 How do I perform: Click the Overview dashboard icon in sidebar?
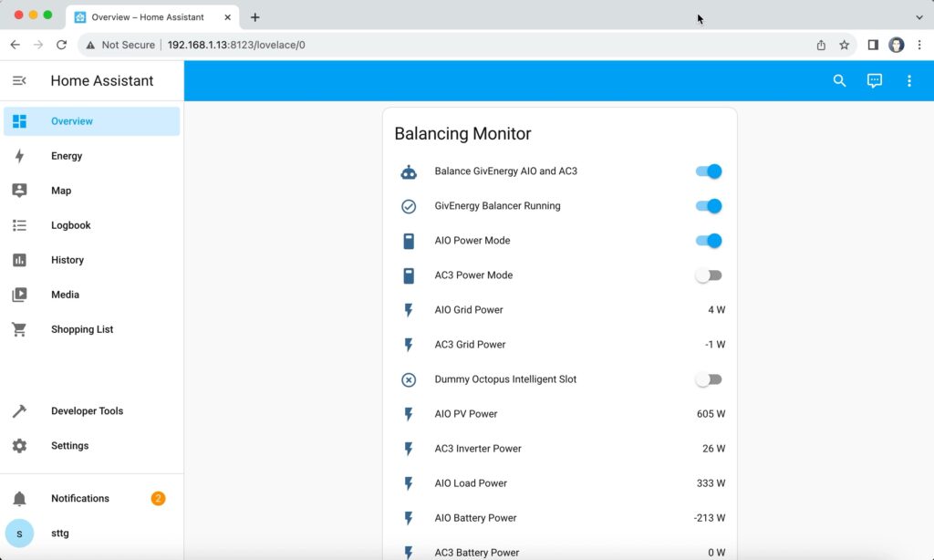tap(19, 121)
